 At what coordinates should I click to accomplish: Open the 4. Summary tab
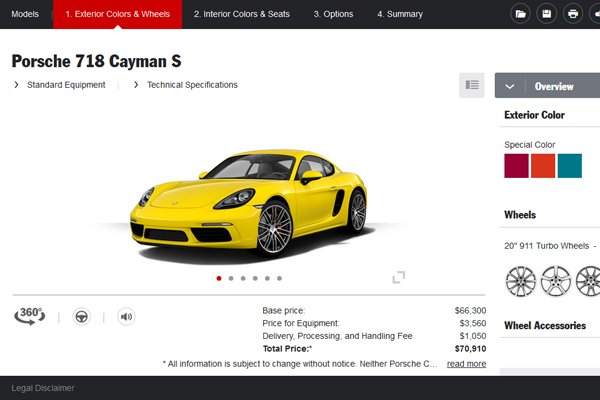pos(400,14)
